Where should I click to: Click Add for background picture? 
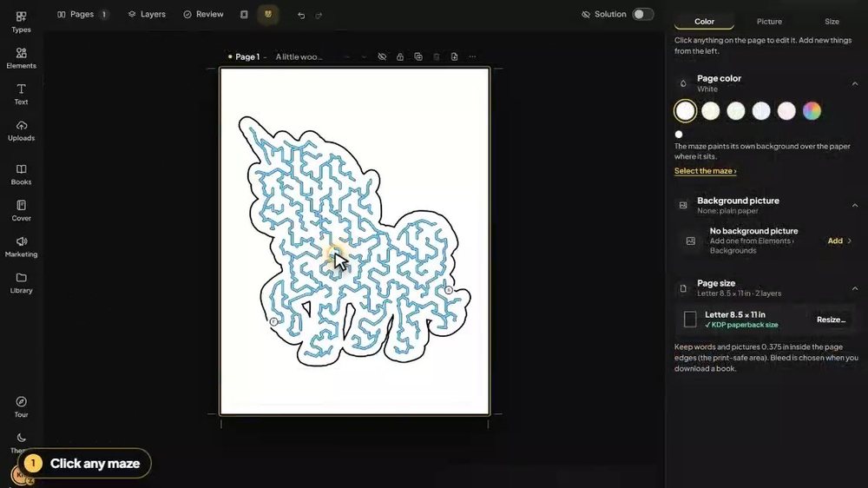[835, 241]
